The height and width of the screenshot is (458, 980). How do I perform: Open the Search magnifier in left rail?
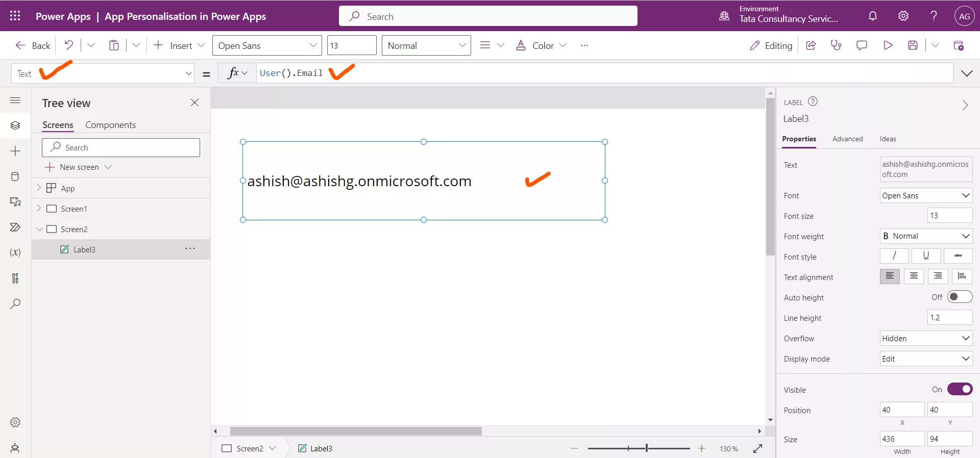pyautogui.click(x=15, y=304)
